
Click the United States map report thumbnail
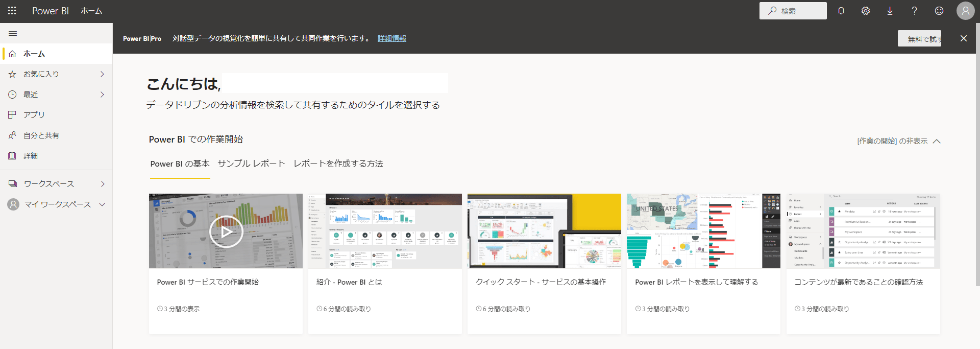703,231
